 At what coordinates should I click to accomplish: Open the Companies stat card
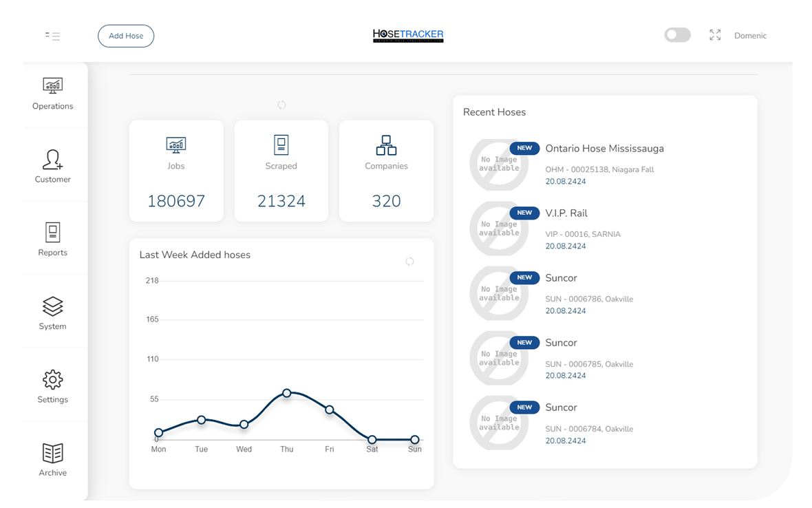[x=386, y=171]
